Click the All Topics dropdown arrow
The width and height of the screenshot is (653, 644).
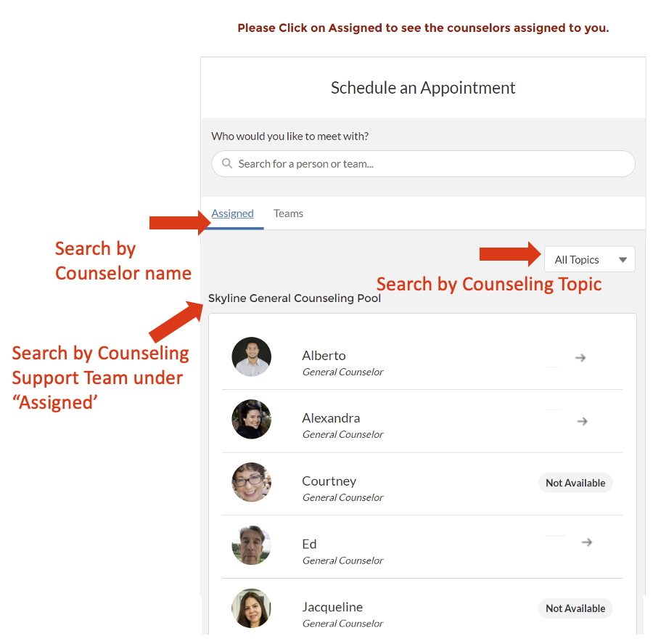coord(623,260)
